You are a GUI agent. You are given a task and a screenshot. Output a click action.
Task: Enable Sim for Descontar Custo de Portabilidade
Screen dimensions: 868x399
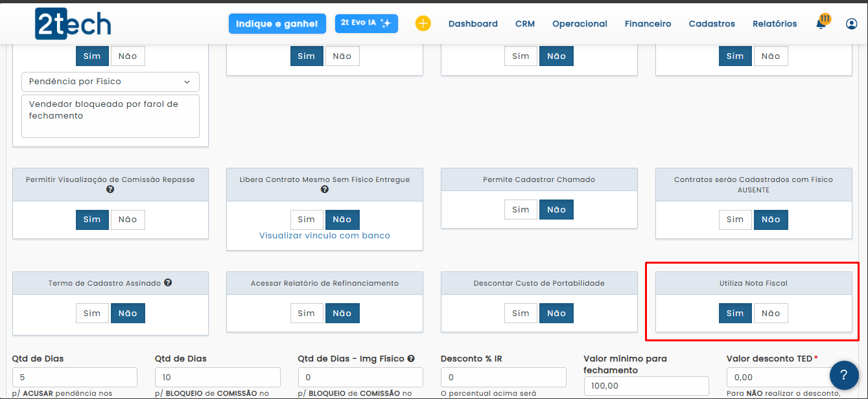coord(521,313)
